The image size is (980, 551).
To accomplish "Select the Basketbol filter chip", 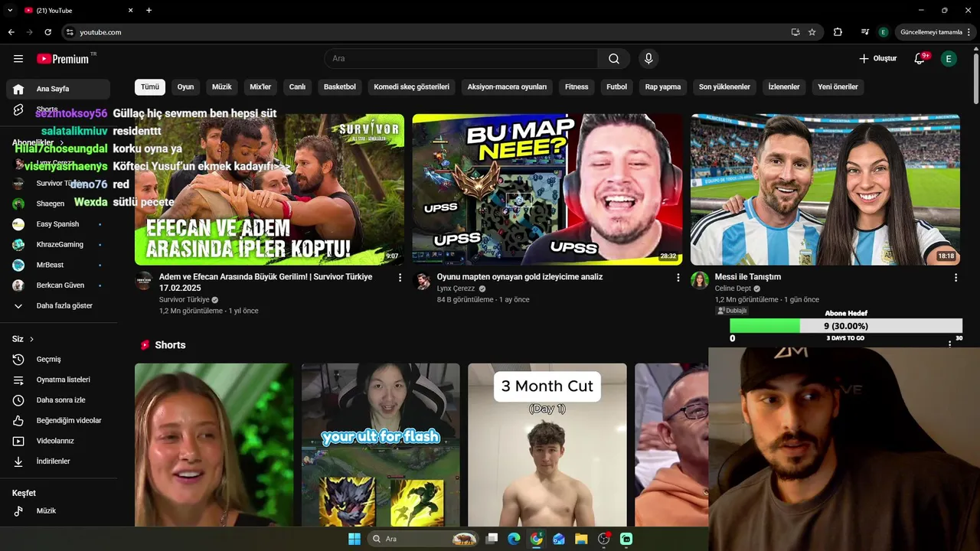I will (340, 87).
